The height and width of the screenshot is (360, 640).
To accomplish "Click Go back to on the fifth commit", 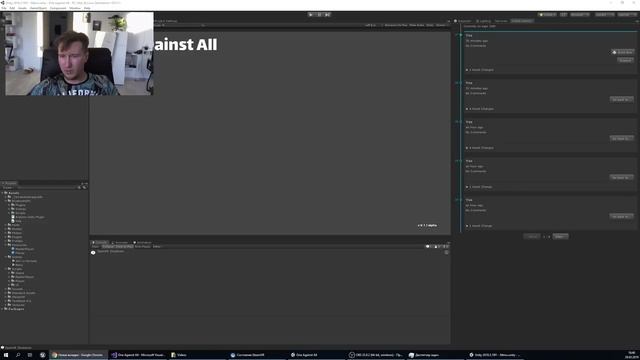I will pyautogui.click(x=622, y=216).
